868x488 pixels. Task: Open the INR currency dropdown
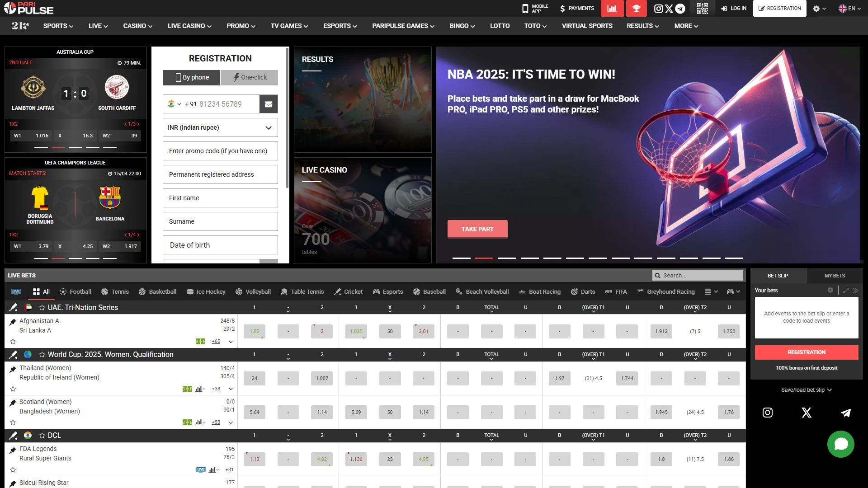pyautogui.click(x=220, y=127)
